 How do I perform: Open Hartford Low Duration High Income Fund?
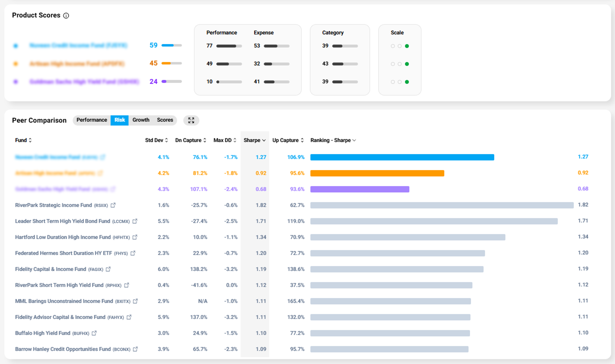click(72, 237)
